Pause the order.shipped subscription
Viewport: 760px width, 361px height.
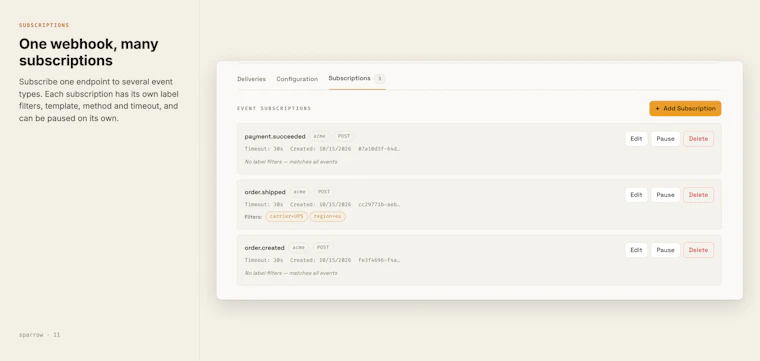pyautogui.click(x=665, y=195)
